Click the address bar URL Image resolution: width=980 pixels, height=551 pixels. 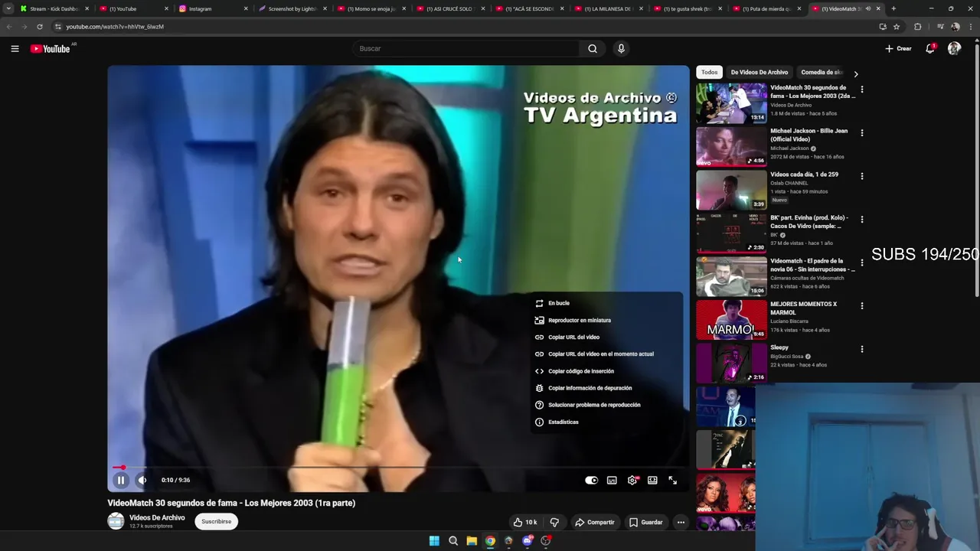coord(115,26)
